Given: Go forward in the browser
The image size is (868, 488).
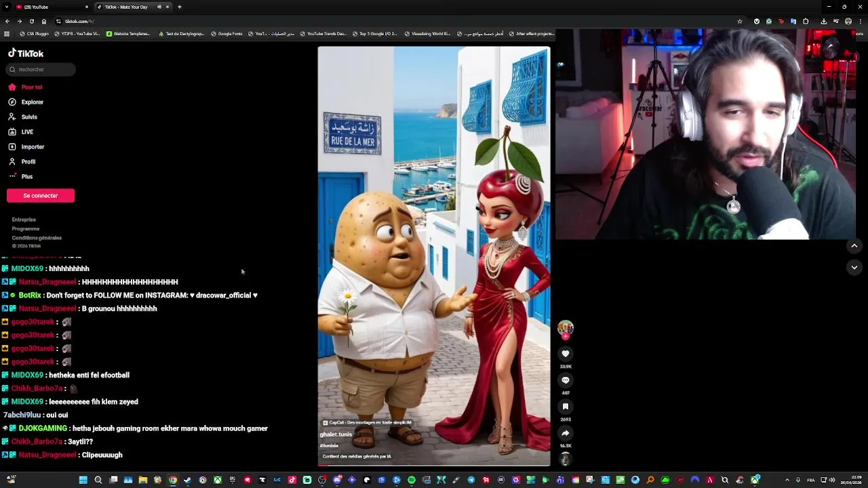Looking at the screenshot, I should pos(20,21).
